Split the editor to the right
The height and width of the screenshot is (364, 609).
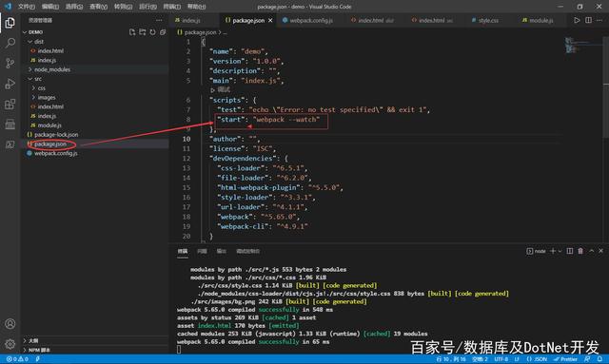pos(588,20)
